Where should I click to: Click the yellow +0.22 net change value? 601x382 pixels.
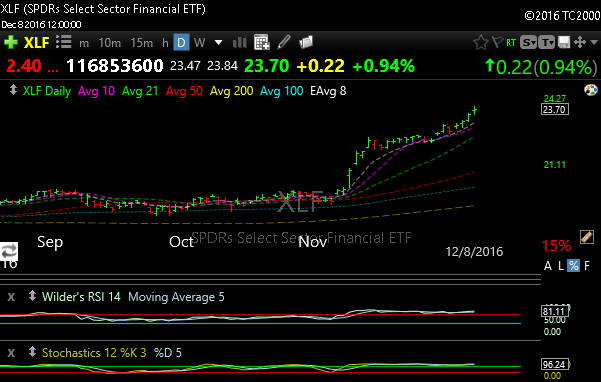click(x=320, y=66)
